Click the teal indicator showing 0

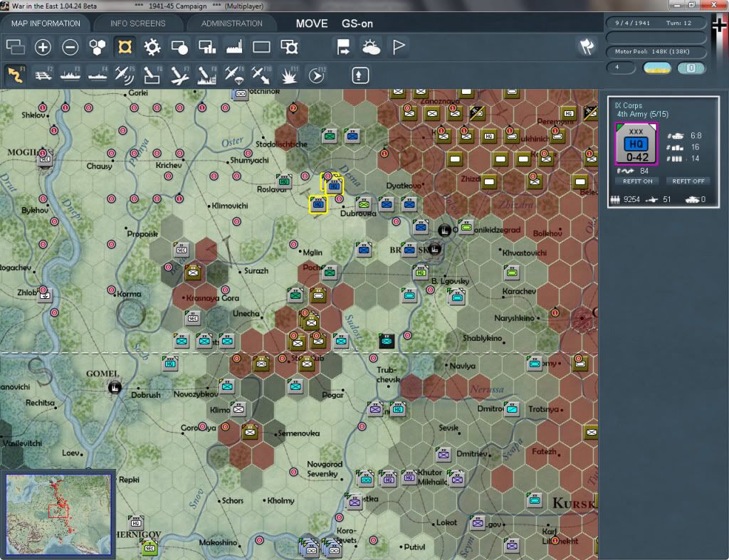tap(691, 68)
